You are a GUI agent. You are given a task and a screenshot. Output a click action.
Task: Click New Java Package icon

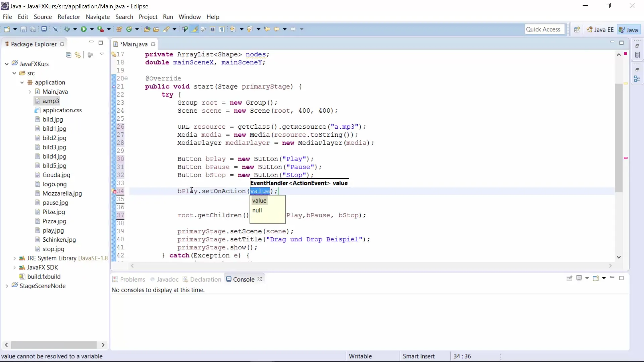(x=119, y=29)
